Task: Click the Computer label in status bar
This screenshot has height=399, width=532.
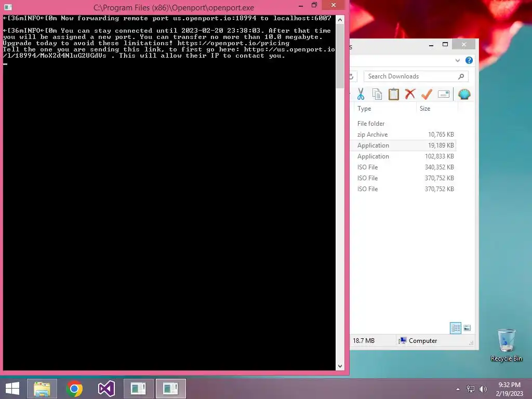Action: pyautogui.click(x=423, y=341)
